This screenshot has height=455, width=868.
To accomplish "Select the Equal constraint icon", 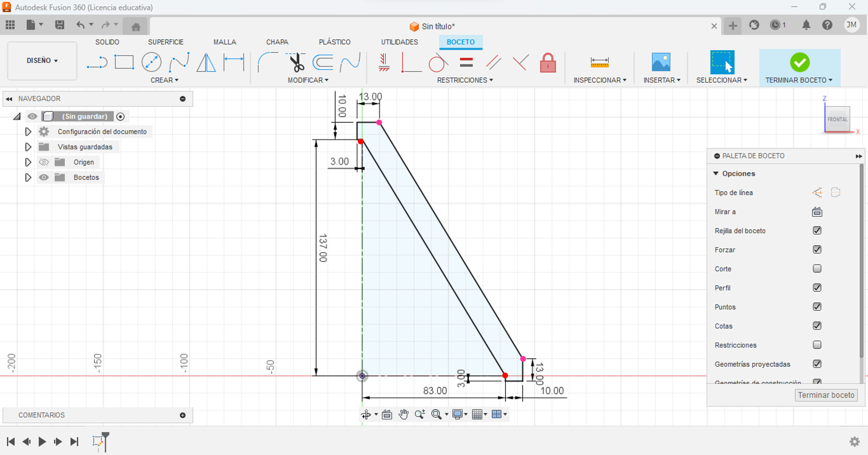I will [x=466, y=62].
